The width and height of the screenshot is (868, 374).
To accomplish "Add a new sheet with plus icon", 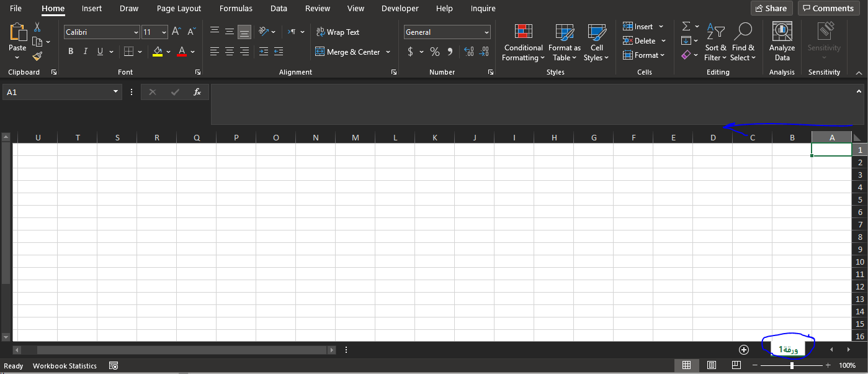I will [744, 350].
